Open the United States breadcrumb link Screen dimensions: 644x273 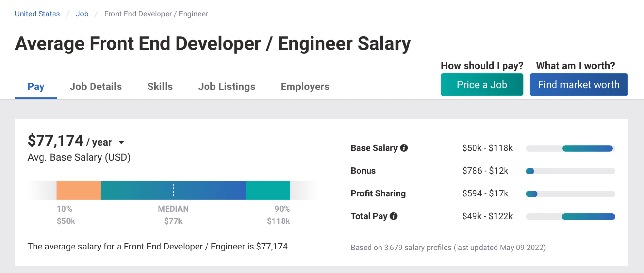pyautogui.click(x=37, y=14)
